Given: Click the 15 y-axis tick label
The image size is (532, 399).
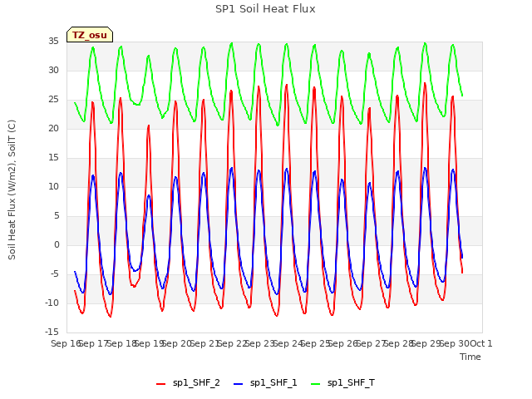Looking at the screenshot, I should point(53,158).
